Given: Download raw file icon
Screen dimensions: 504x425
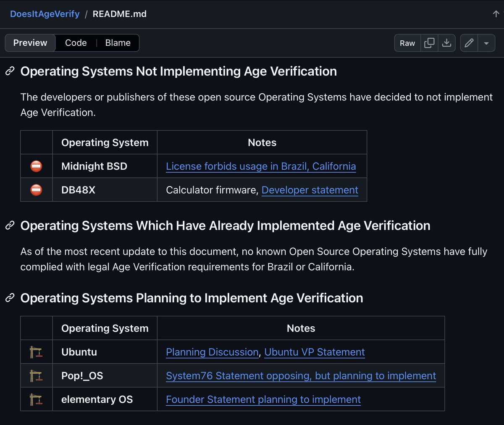Looking at the screenshot, I should point(447,43).
